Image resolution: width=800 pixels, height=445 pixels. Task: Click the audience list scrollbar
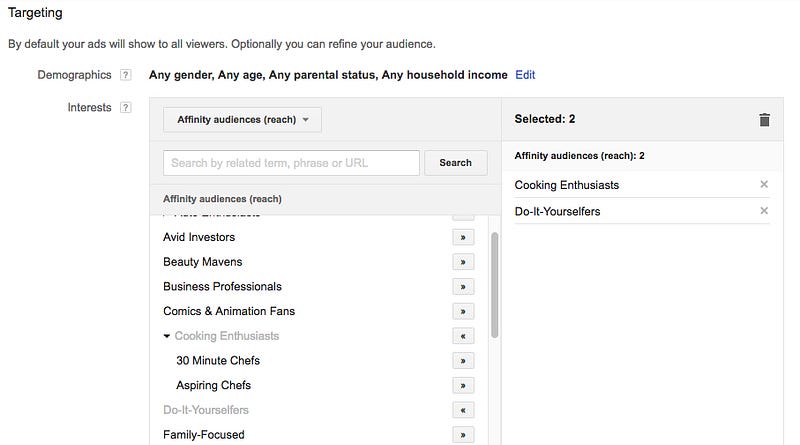[x=494, y=285]
